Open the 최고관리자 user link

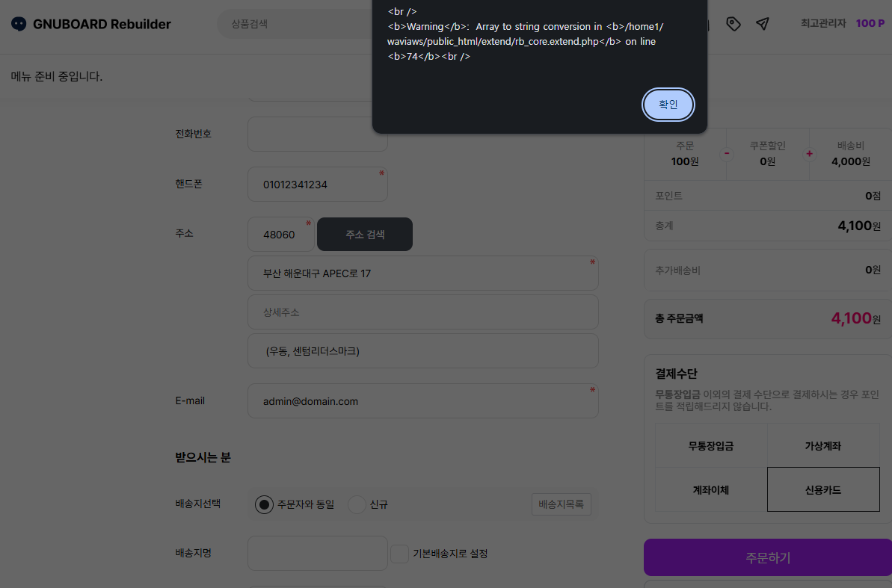tap(823, 23)
